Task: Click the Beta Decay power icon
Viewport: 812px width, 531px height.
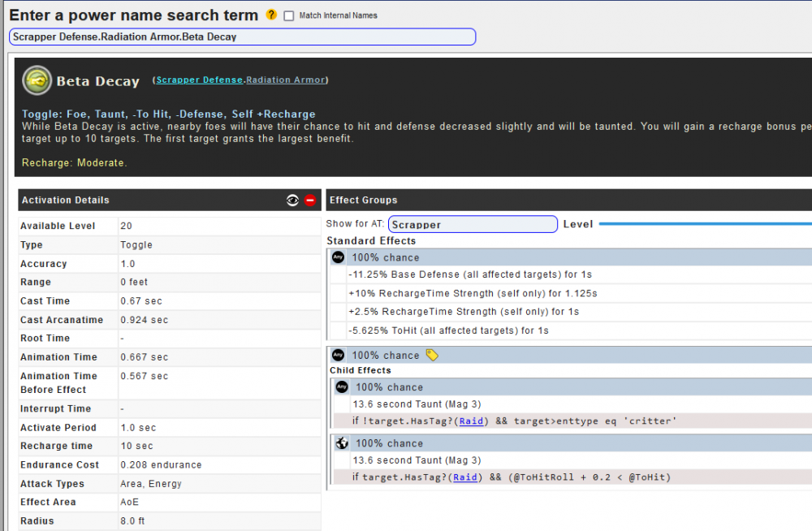Action: pyautogui.click(x=37, y=81)
